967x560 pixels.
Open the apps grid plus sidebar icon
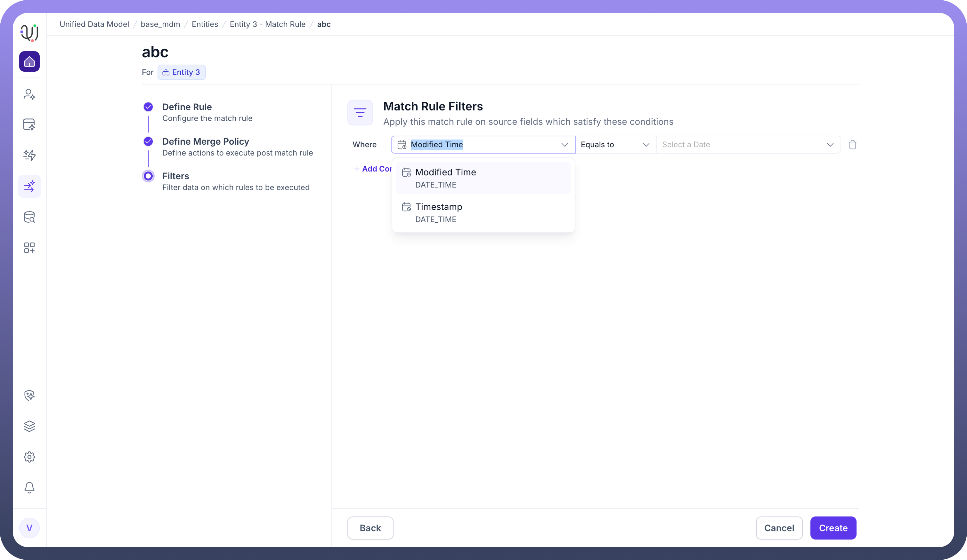(x=29, y=248)
